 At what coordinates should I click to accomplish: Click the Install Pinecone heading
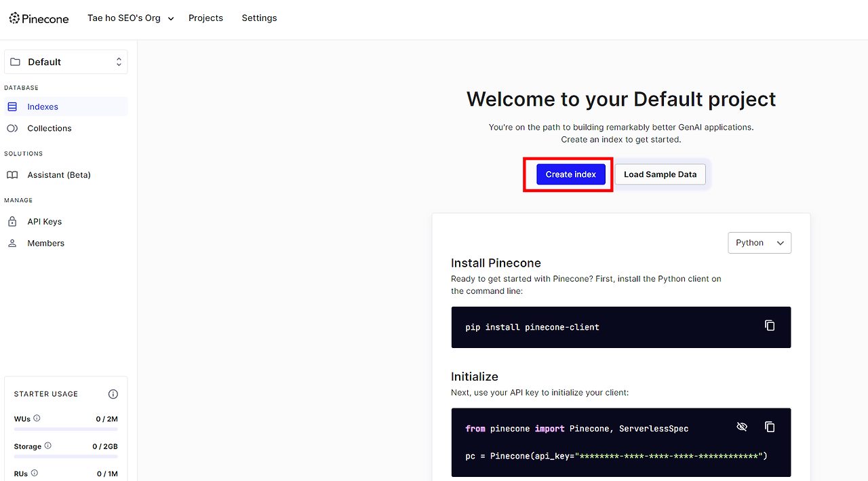coord(496,263)
